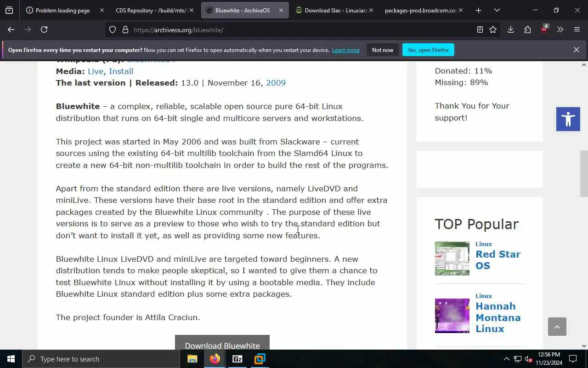The height and width of the screenshot is (368, 588).
Task: Open the Live media link
Action: [x=96, y=71]
